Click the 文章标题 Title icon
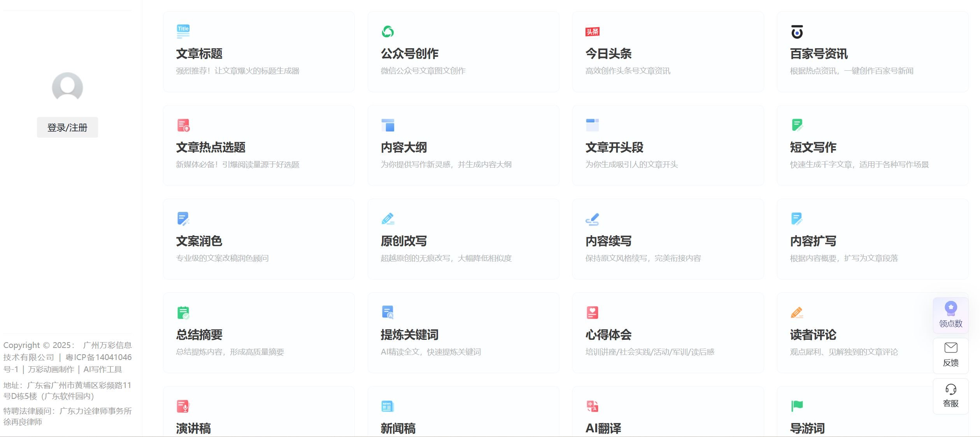980x437 pixels. point(183,31)
